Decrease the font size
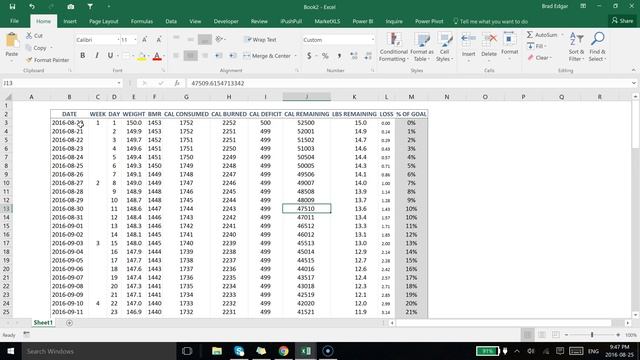The width and height of the screenshot is (640, 360). (x=159, y=40)
